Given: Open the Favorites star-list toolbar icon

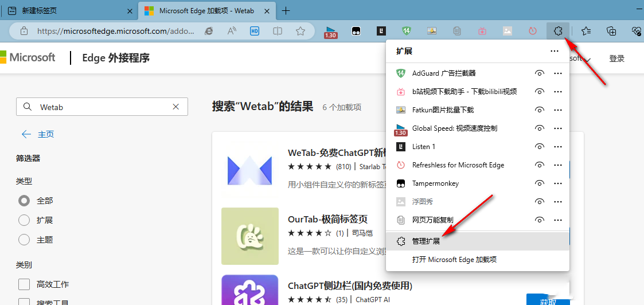Looking at the screenshot, I should click(586, 31).
